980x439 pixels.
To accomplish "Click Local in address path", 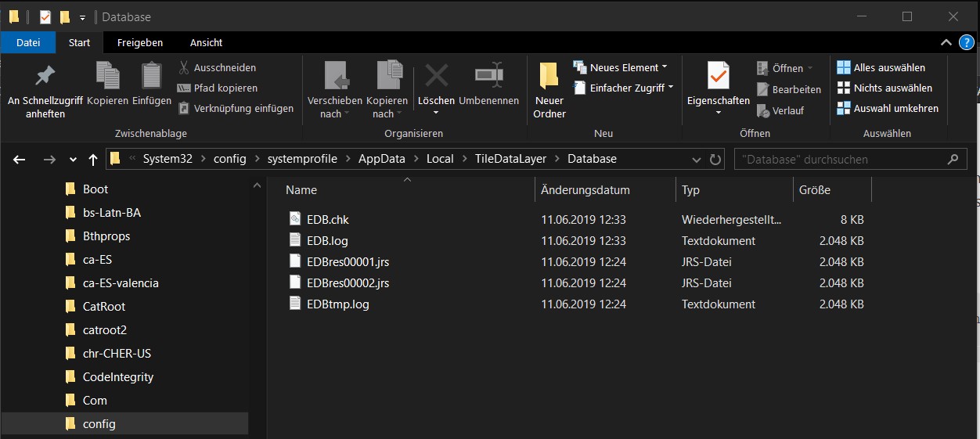I will pyautogui.click(x=440, y=159).
